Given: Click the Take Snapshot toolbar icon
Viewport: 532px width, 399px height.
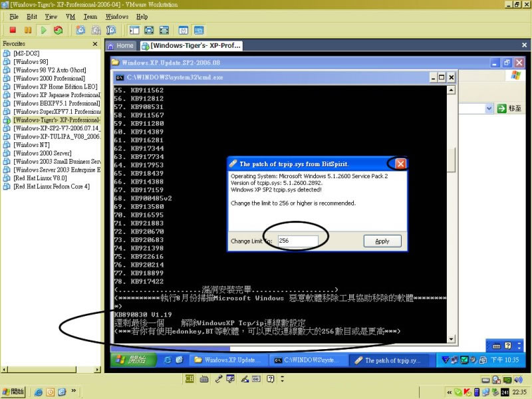Looking at the screenshot, I should click(x=80, y=30).
